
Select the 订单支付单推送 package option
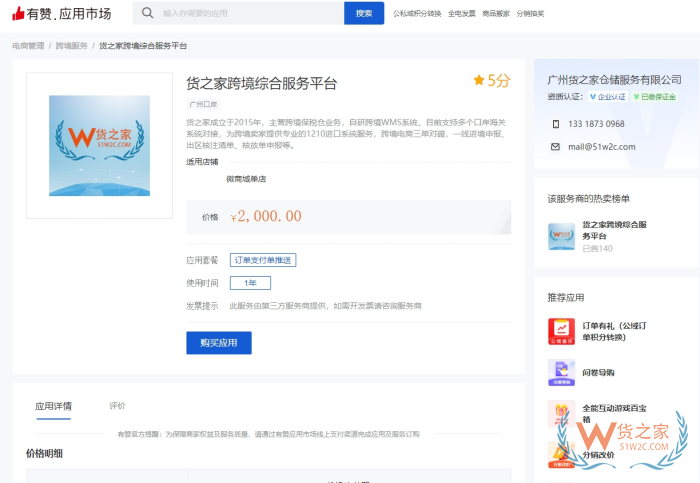263,260
